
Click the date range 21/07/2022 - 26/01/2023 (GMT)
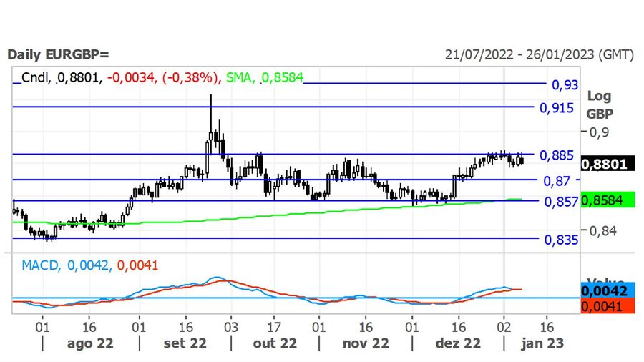540,54
